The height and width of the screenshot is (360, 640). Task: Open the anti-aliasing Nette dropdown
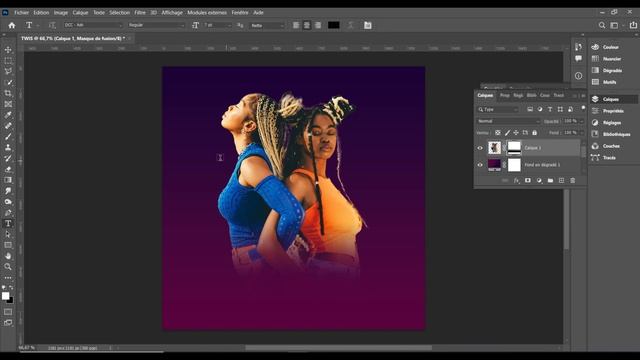click(x=267, y=25)
